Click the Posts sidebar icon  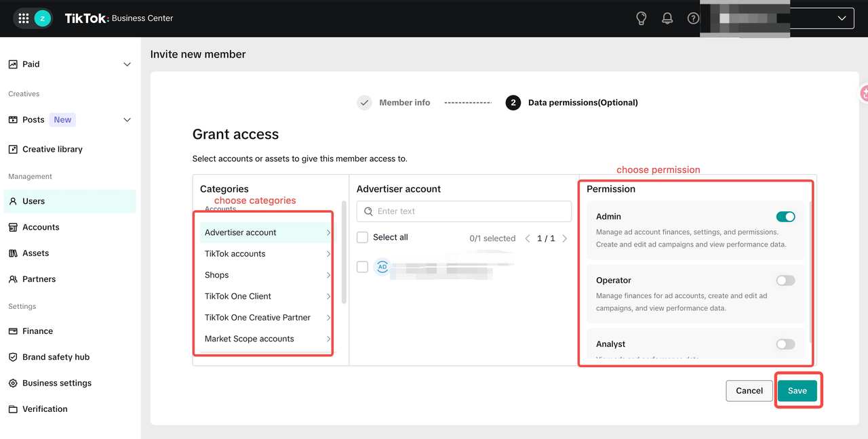coord(13,120)
